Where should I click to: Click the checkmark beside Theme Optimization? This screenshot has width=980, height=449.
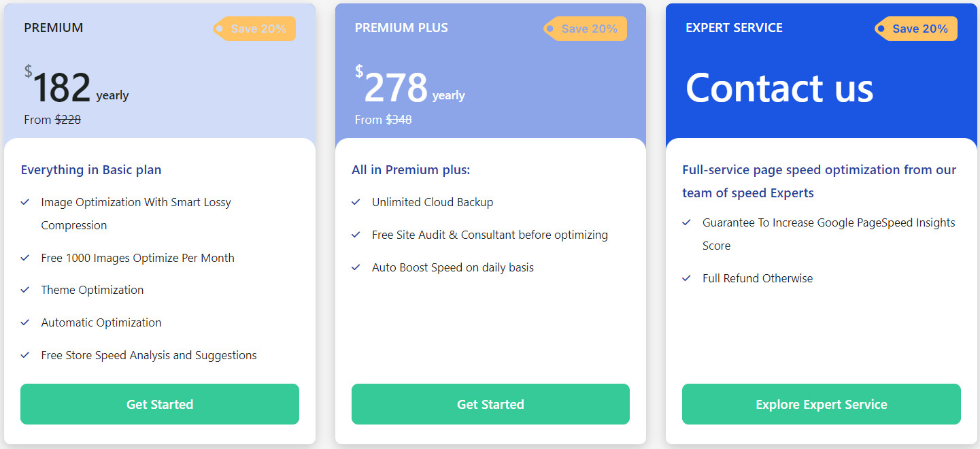pyautogui.click(x=25, y=290)
